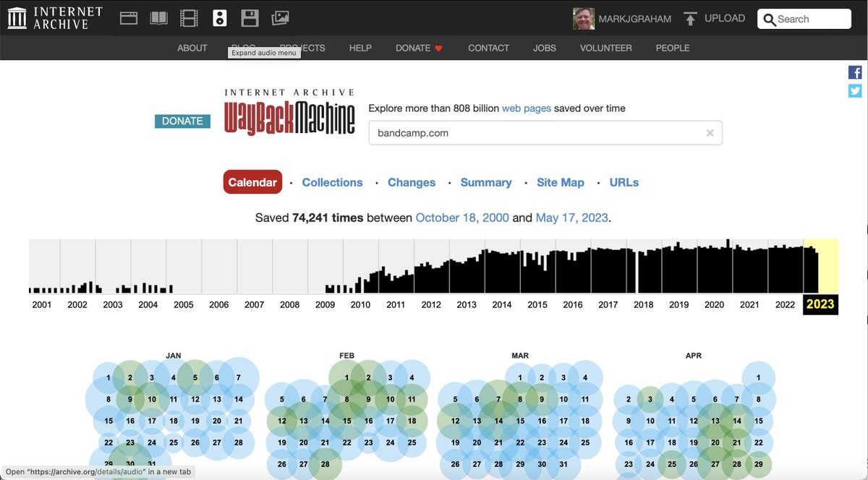Select year 2010 on the timeline
This screenshot has height=480, width=868.
tap(360, 304)
